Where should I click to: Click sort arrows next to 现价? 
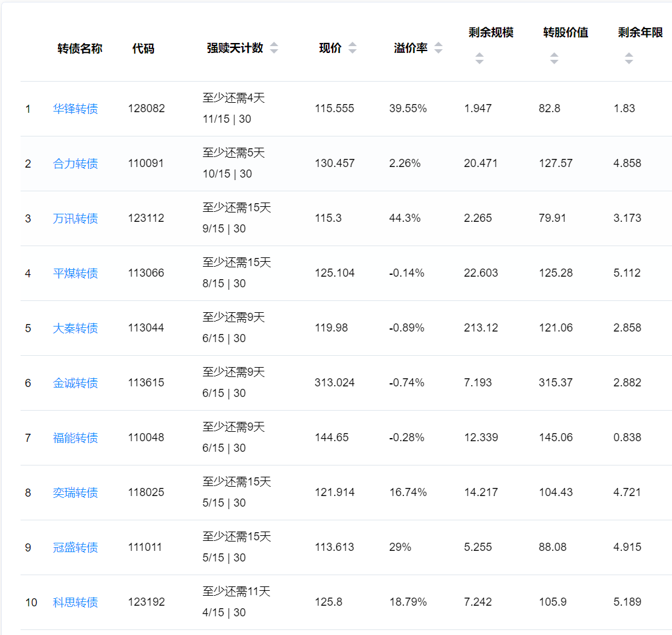(353, 49)
